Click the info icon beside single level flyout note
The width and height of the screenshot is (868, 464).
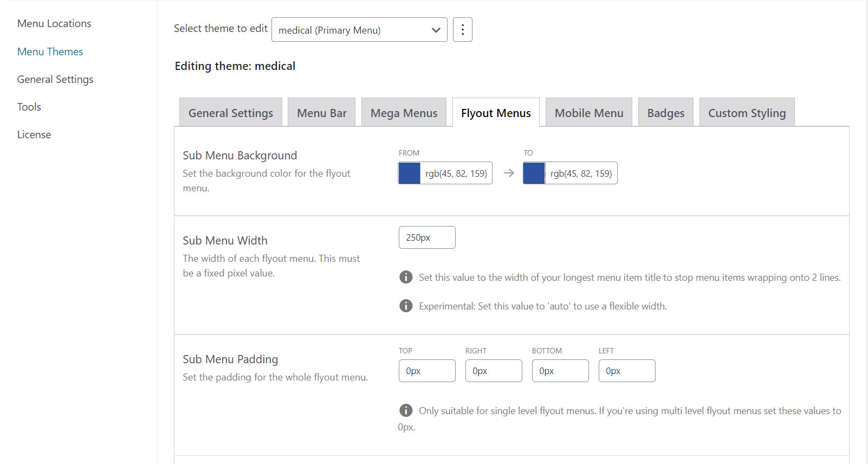click(x=406, y=410)
